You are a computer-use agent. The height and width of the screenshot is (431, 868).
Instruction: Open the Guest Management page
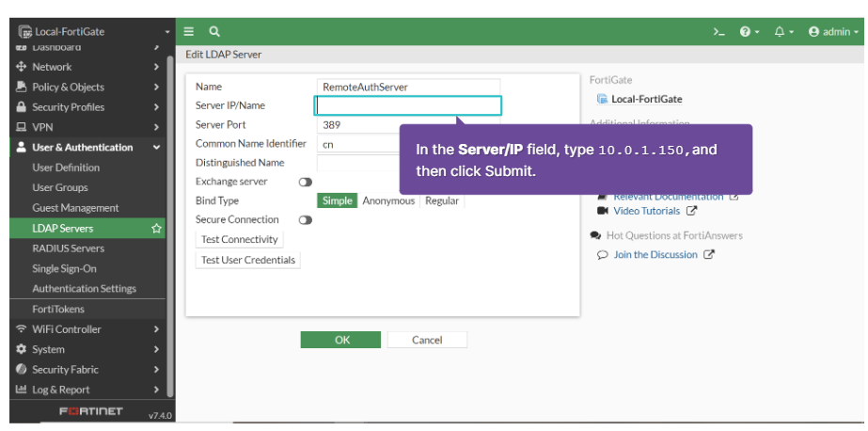coord(75,208)
